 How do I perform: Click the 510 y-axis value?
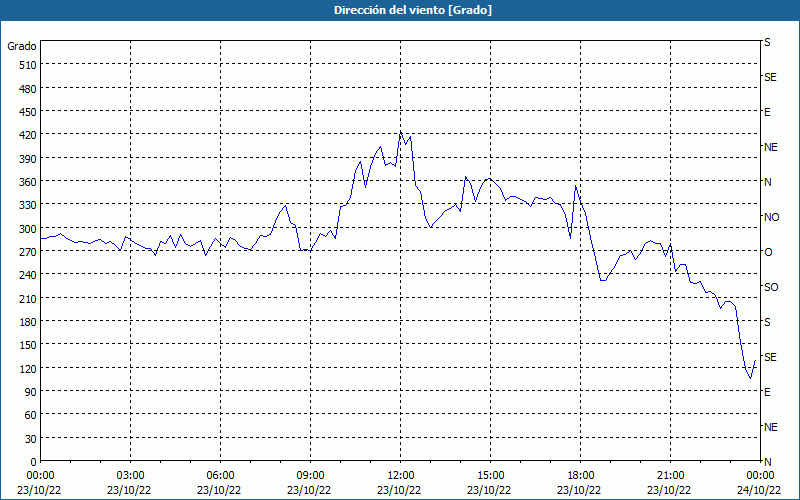tap(28, 65)
